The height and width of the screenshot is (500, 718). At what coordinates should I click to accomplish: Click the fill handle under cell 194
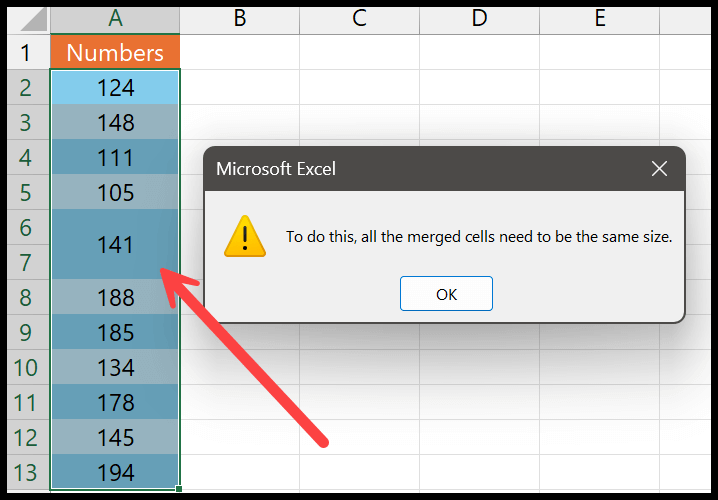179,489
